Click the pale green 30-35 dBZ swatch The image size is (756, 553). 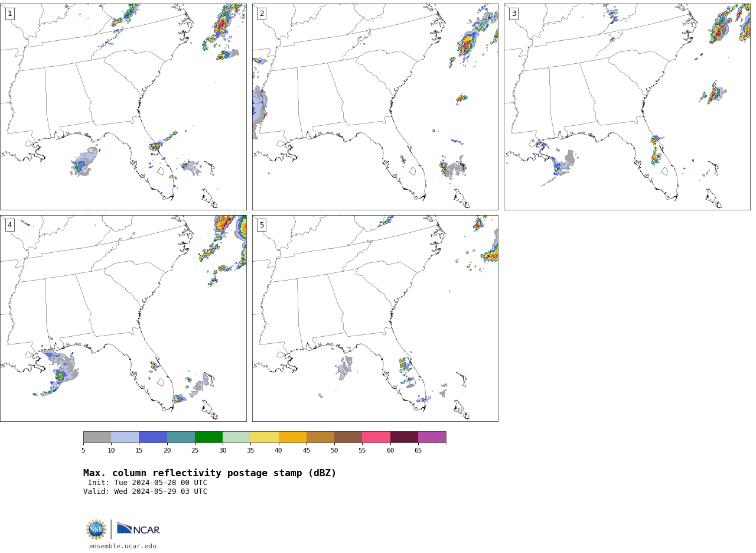[236, 437]
